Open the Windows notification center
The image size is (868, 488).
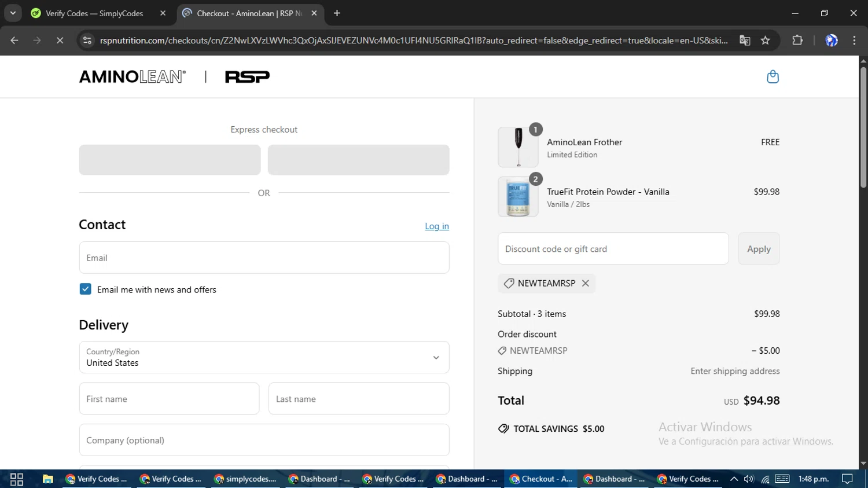848,479
